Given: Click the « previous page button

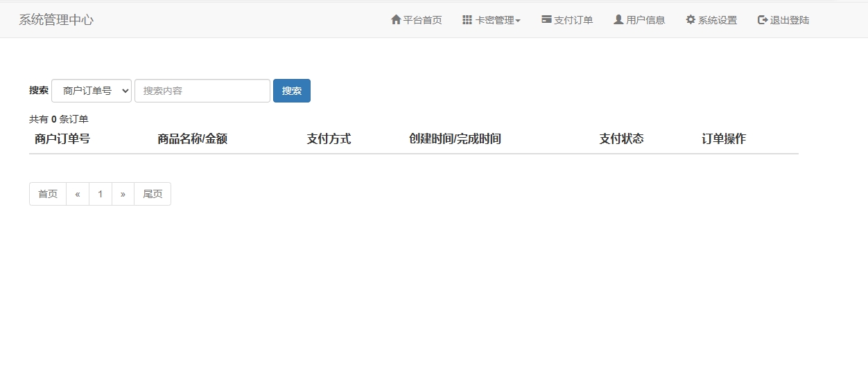Looking at the screenshot, I should [x=78, y=194].
